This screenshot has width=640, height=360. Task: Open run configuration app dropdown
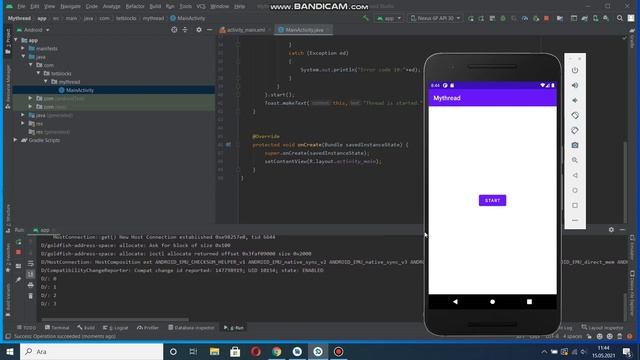point(389,18)
